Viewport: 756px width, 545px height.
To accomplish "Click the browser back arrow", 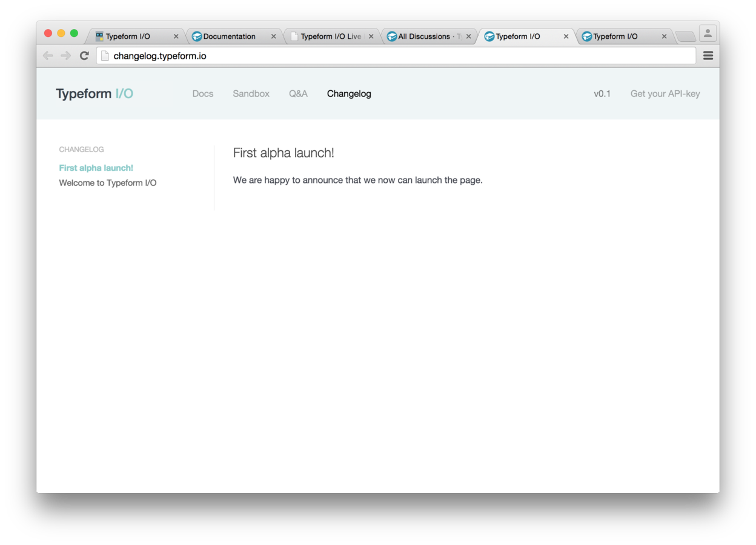I will (48, 56).
